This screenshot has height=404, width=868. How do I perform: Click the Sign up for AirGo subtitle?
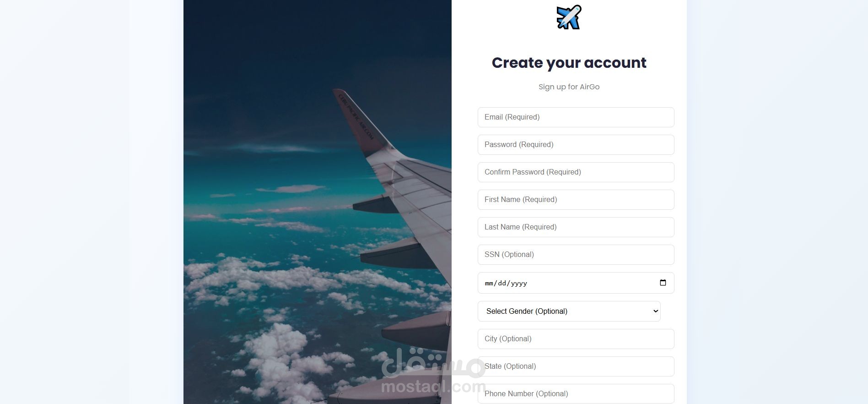click(569, 87)
